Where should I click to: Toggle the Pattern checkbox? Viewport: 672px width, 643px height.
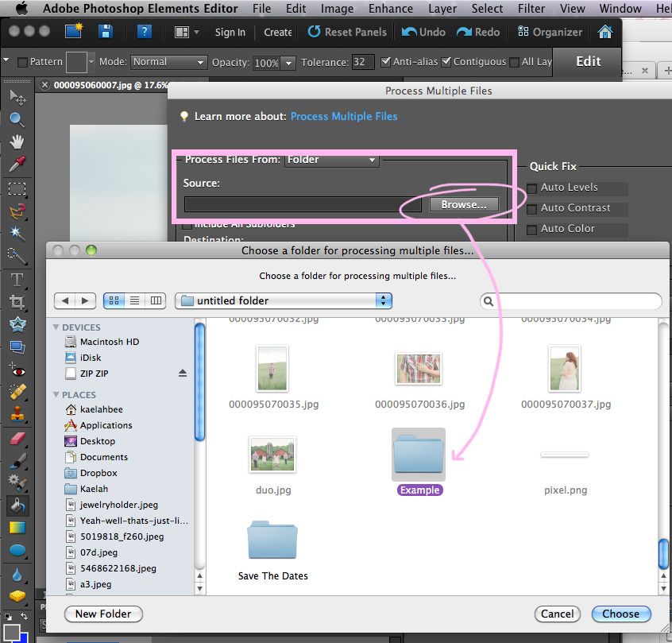(x=23, y=63)
